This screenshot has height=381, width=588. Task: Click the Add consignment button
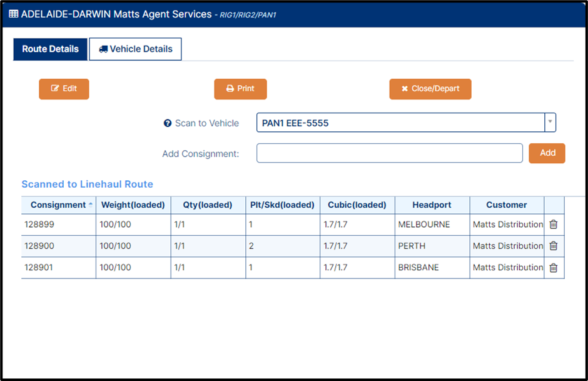(x=547, y=153)
